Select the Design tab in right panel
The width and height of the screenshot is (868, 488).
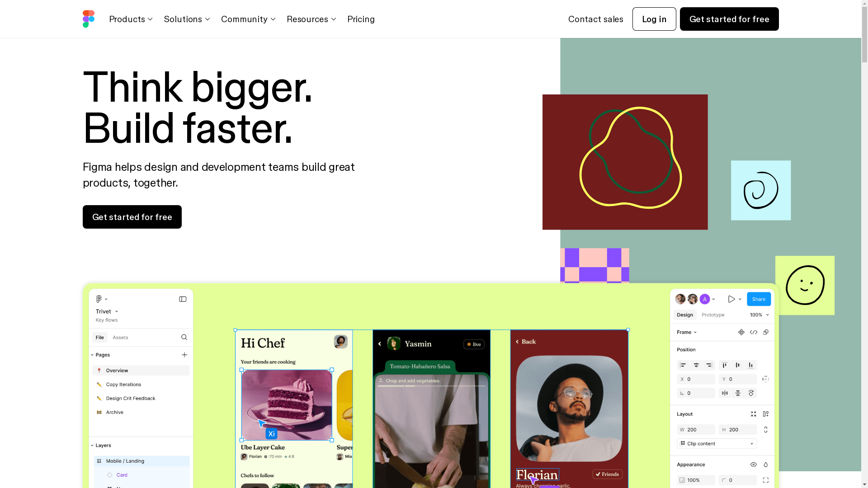coord(684,314)
